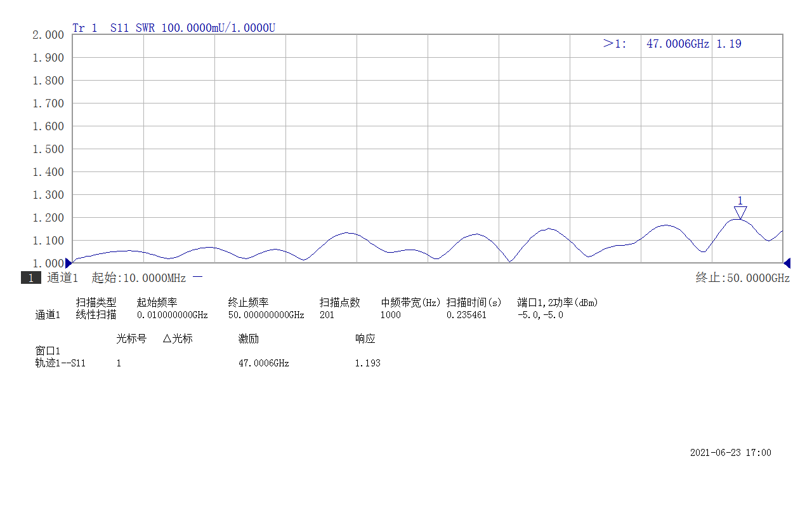Click the stop frequency label '终止:50.0000GHz'

pyautogui.click(x=742, y=278)
